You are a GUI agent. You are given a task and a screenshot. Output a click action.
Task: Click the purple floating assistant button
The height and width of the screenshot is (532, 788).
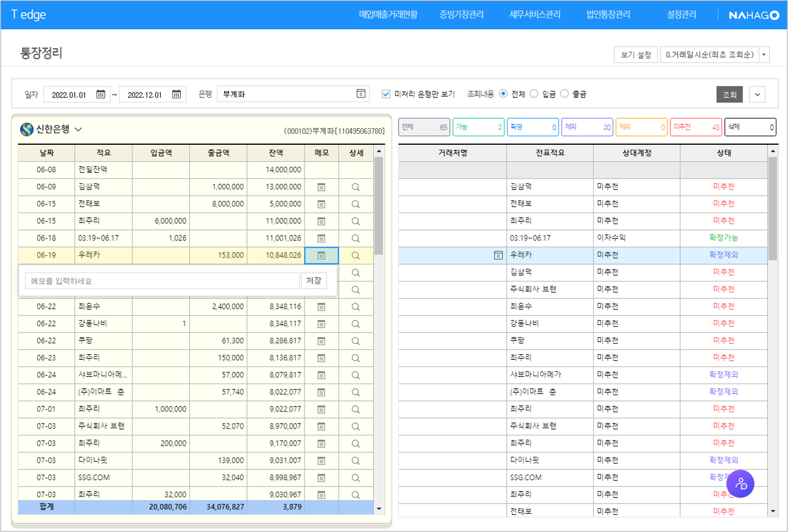[740, 483]
